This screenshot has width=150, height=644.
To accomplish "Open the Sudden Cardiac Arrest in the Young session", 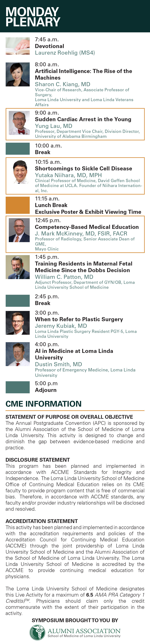I will point(83,119).
